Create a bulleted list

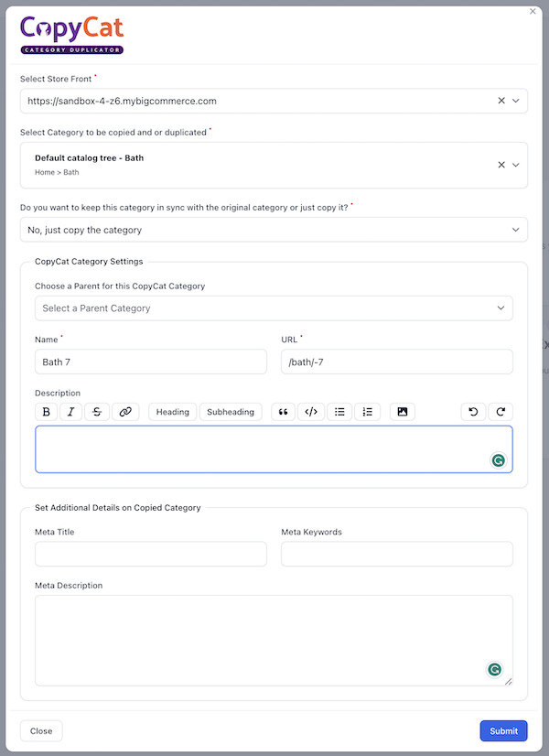coord(339,412)
